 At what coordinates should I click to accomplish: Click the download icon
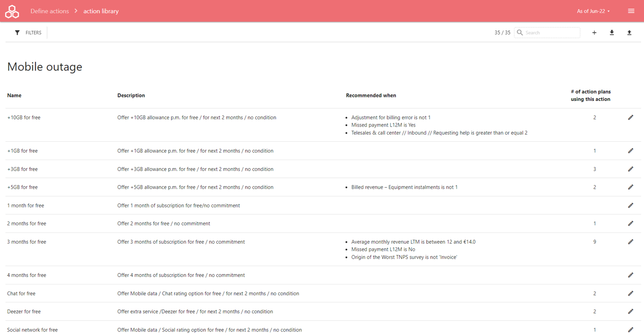[612, 33]
